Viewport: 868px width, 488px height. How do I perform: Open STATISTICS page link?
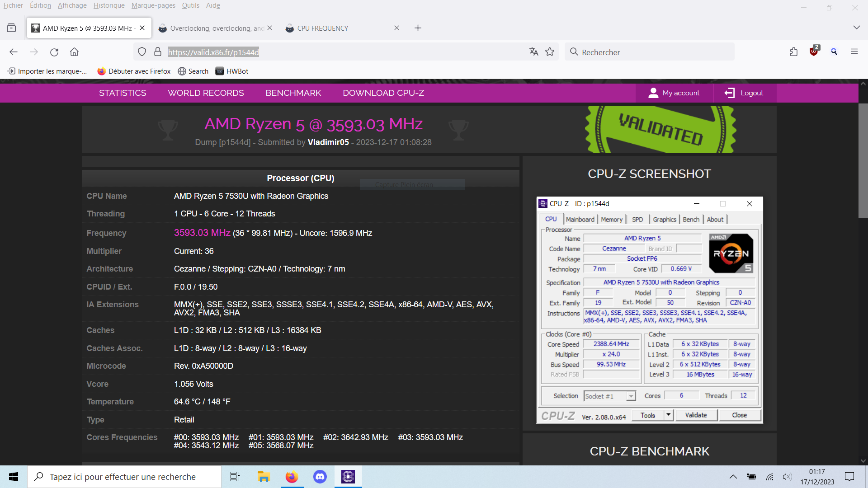click(123, 93)
